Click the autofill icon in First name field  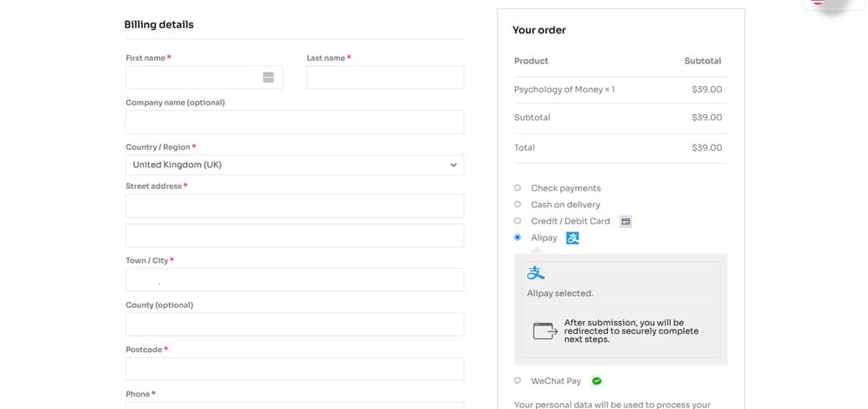click(x=268, y=77)
